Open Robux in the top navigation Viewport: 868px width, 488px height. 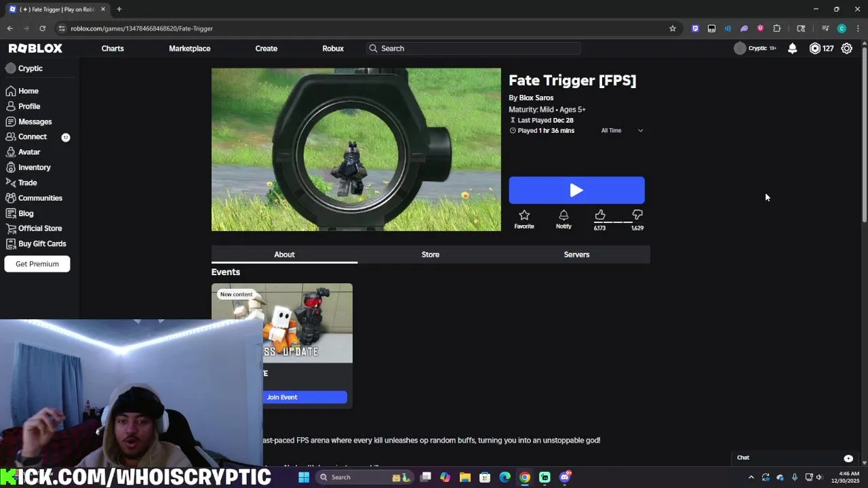tap(333, 48)
